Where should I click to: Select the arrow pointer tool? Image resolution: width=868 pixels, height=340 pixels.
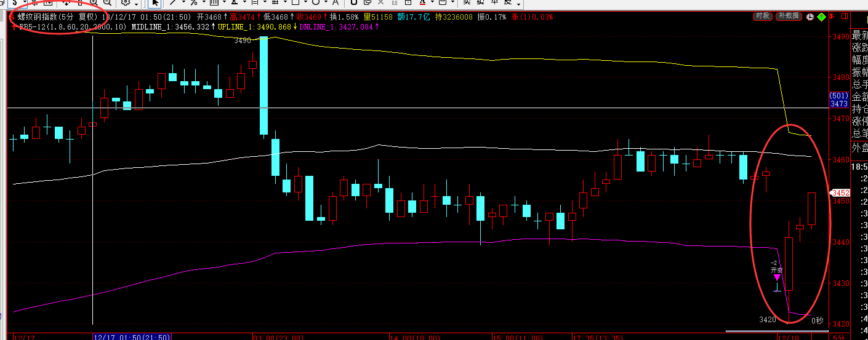[x=155, y=2]
